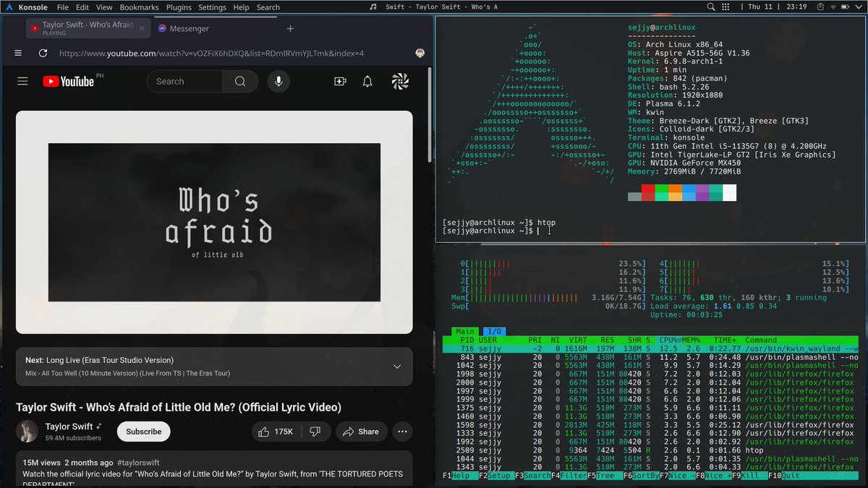Dislike the video with thumbs-down button
868x488 pixels.
click(x=315, y=432)
